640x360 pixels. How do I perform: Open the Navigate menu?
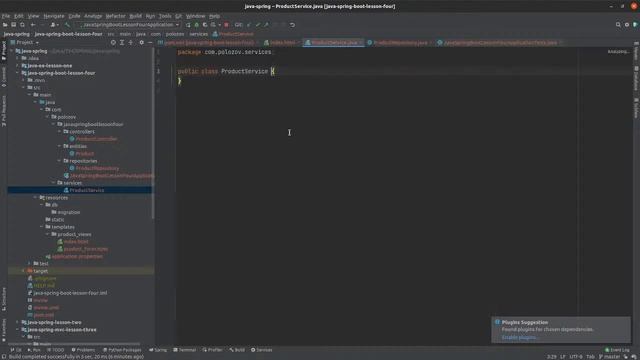click(x=53, y=16)
